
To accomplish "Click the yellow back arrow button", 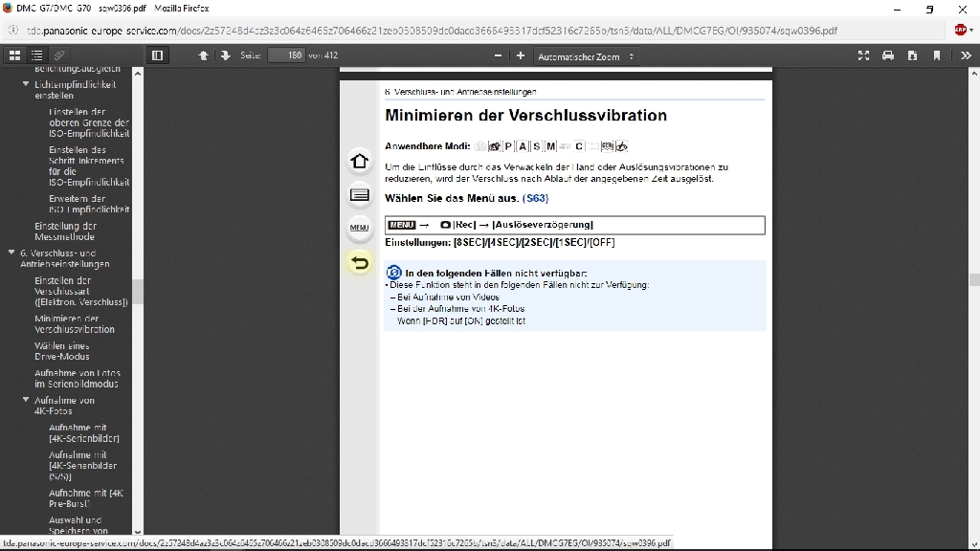I will click(x=359, y=262).
